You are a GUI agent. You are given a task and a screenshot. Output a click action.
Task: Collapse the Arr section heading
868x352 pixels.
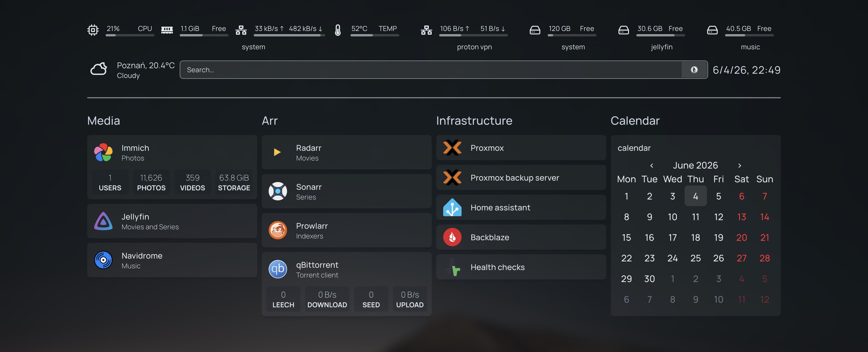(x=270, y=121)
